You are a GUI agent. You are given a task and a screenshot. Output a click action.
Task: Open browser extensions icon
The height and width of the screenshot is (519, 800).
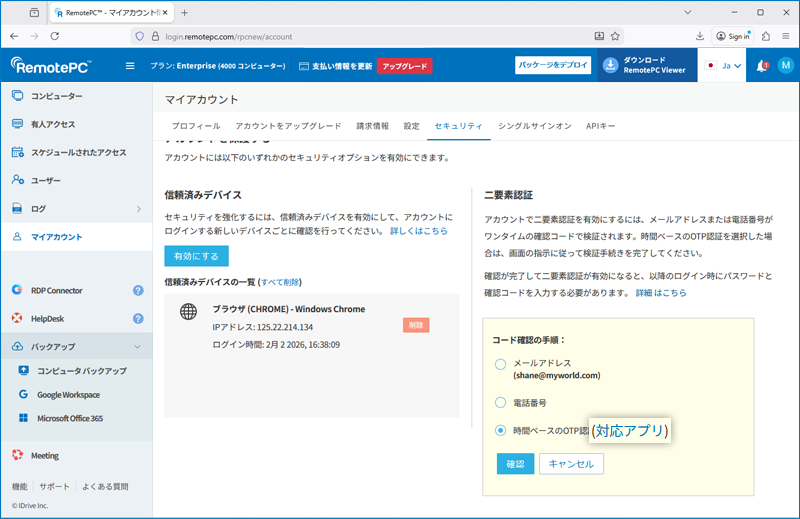(x=766, y=36)
